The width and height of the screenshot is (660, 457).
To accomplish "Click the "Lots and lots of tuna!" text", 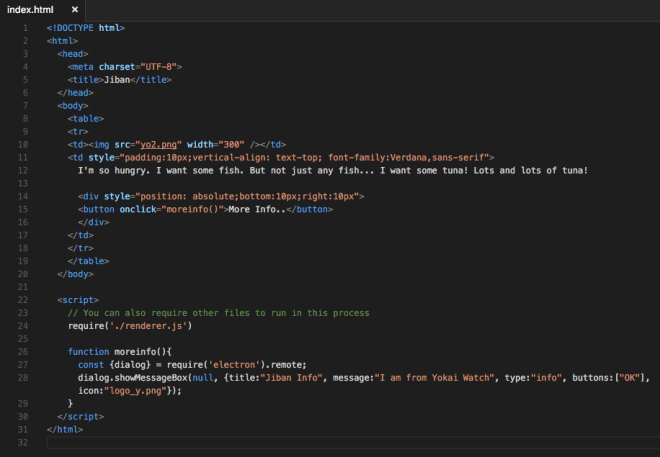I will [x=530, y=170].
